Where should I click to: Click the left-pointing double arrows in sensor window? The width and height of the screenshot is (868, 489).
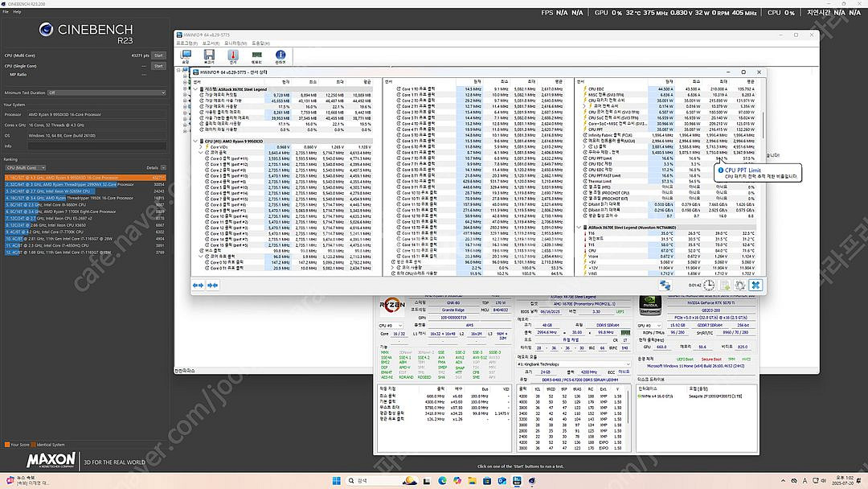(x=199, y=286)
